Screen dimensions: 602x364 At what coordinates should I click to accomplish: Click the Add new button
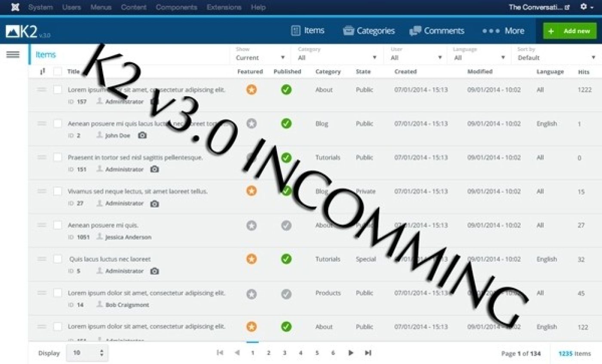click(x=570, y=31)
